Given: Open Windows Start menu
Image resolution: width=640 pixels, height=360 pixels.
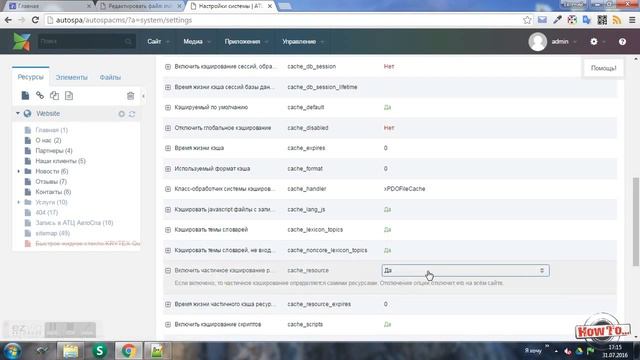Looking at the screenshot, I should tap(12, 351).
